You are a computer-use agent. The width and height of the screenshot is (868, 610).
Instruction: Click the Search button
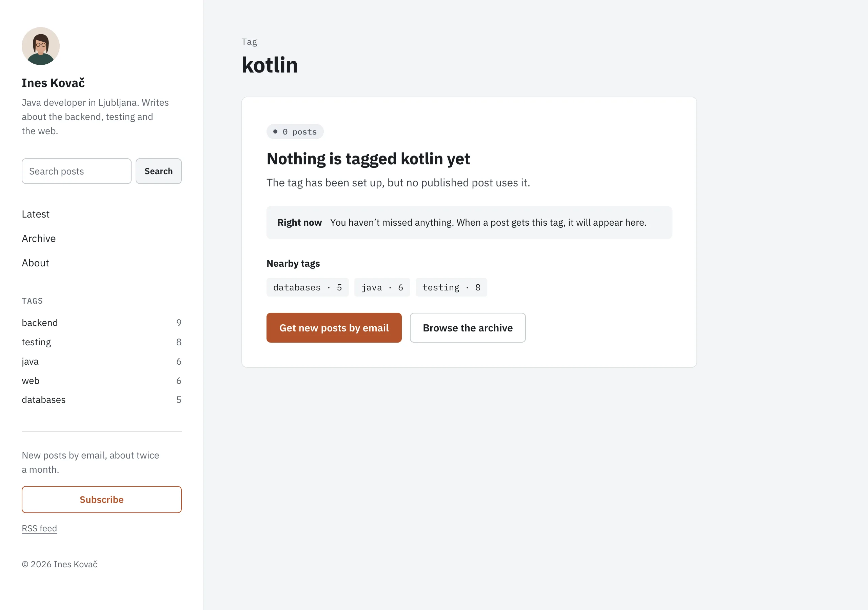pyautogui.click(x=158, y=171)
